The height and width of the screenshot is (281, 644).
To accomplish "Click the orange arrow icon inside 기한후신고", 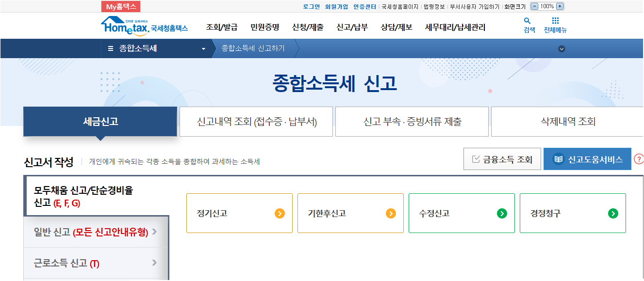I will (392, 213).
